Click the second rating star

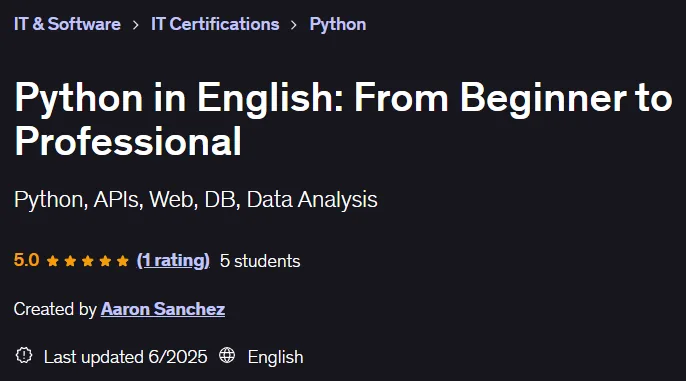click(x=70, y=261)
